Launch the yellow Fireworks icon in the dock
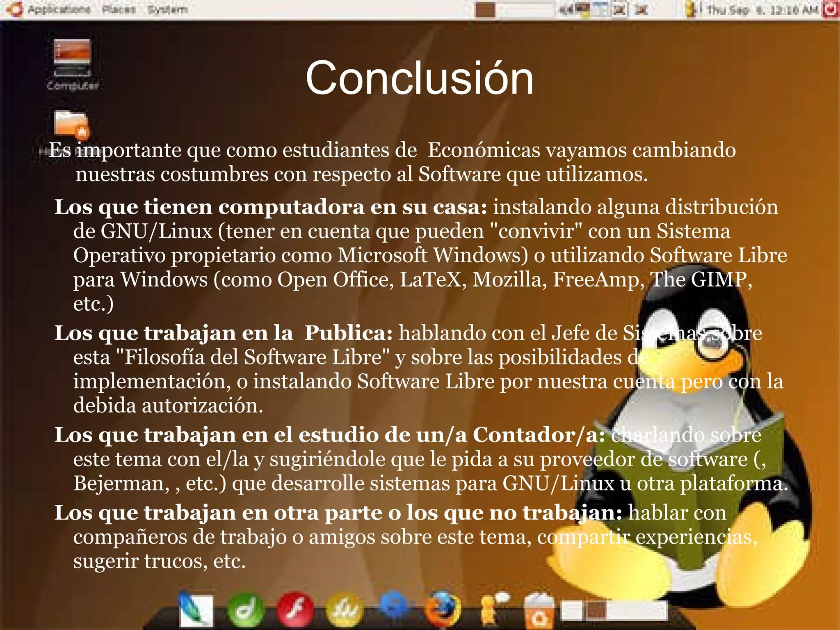 point(345,610)
